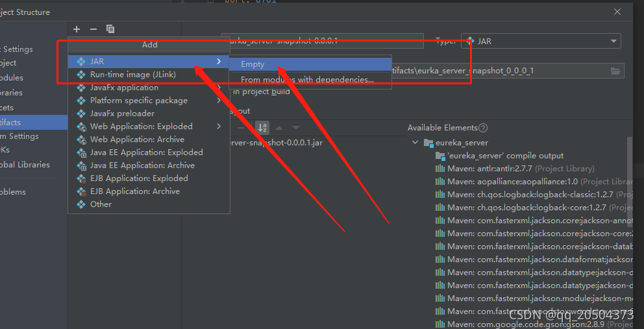This screenshot has width=644, height=329.
Task: Click Other entry diamond icon
Action: click(x=81, y=204)
